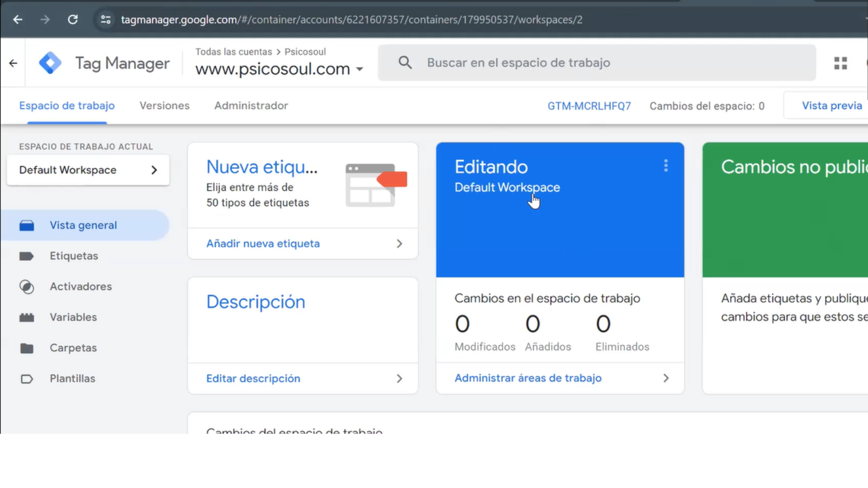Click Cambios en el espacio de trabajo text

547,298
